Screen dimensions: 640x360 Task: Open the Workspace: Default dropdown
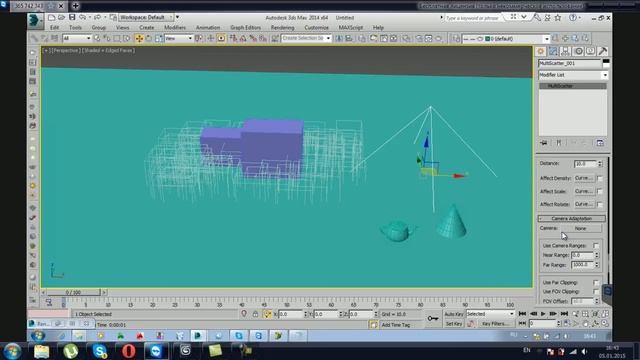146,18
